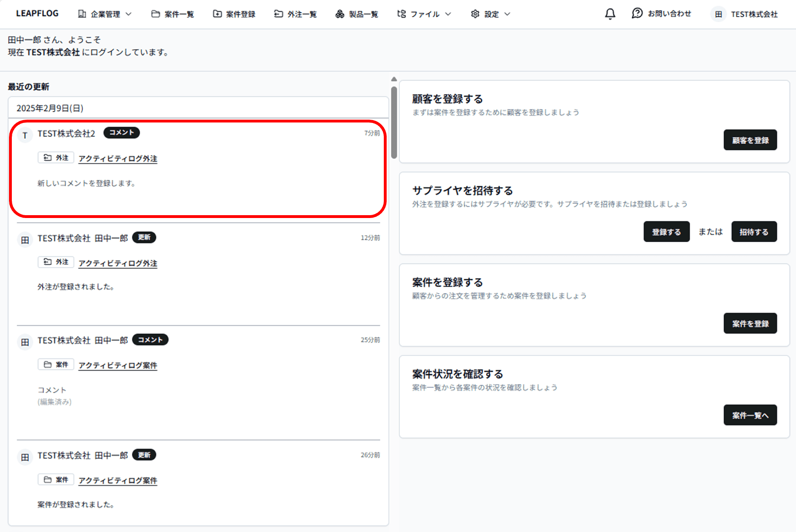This screenshot has width=796, height=532.
Task: Click the T avatar of TEST株式会社2
Action: [25, 135]
